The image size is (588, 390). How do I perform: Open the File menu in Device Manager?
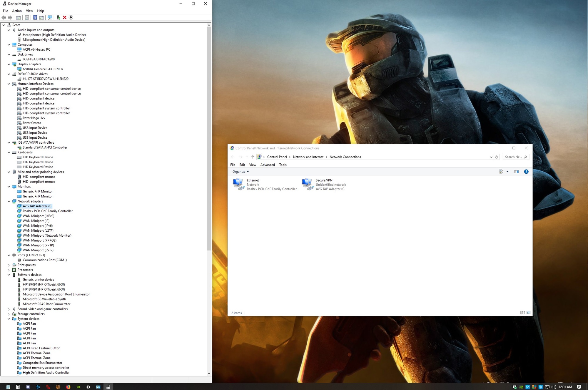point(5,11)
